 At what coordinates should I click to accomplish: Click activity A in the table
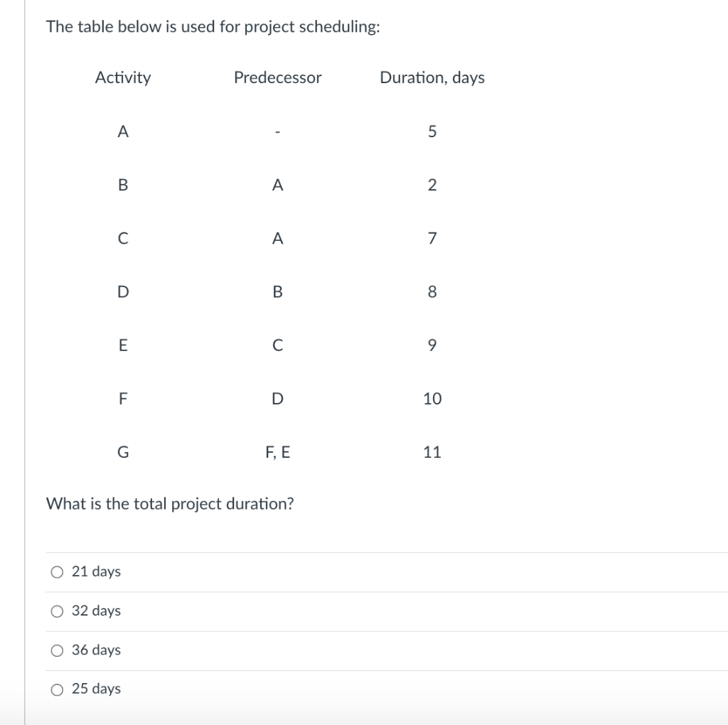click(123, 131)
